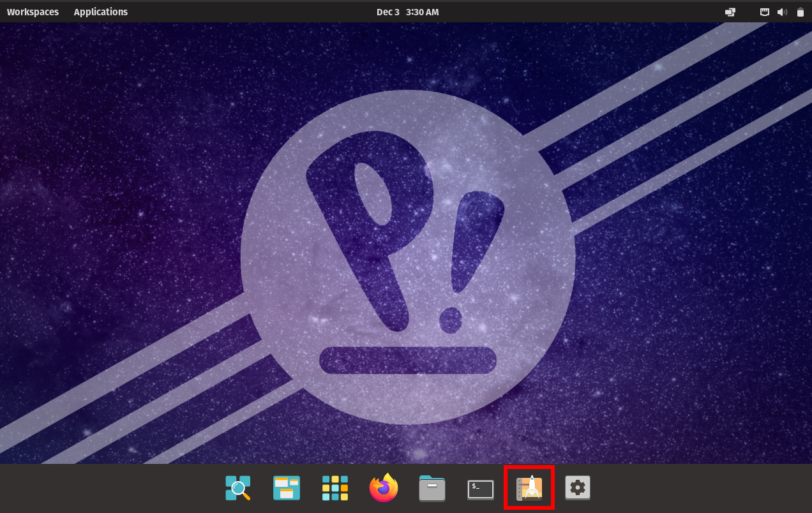812x513 pixels.
Task: Open System Settings from the dock
Action: coord(578,488)
